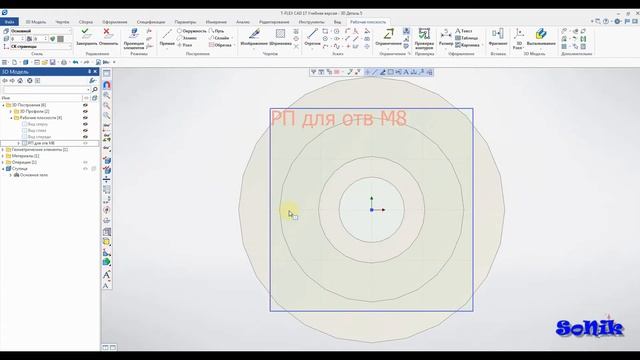Open the Изображение drawing tool

[x=254, y=37]
